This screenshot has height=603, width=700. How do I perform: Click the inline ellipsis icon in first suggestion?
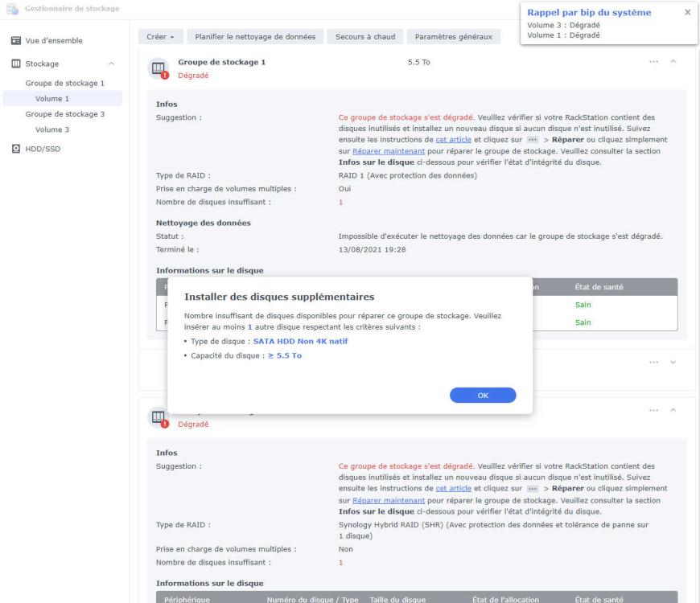[x=533, y=140]
